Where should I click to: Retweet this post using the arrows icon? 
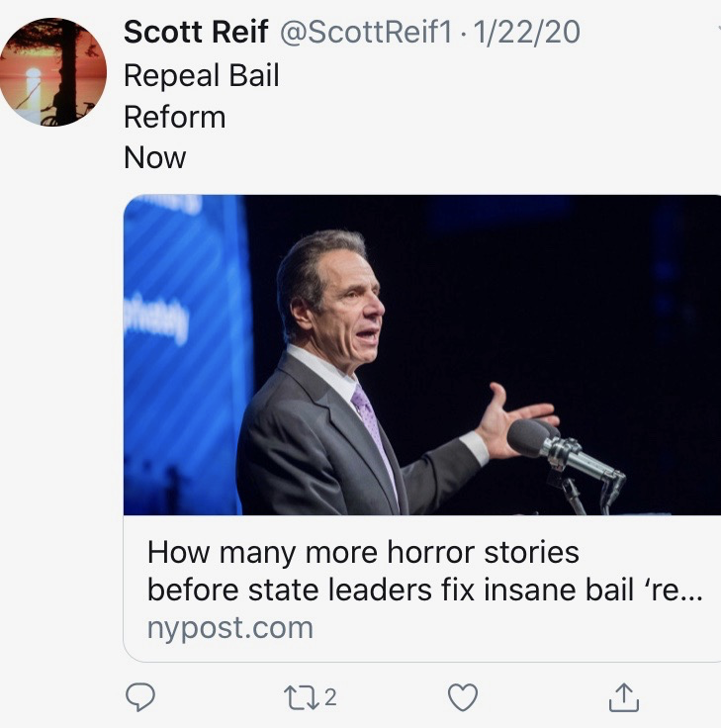pyautogui.click(x=298, y=698)
